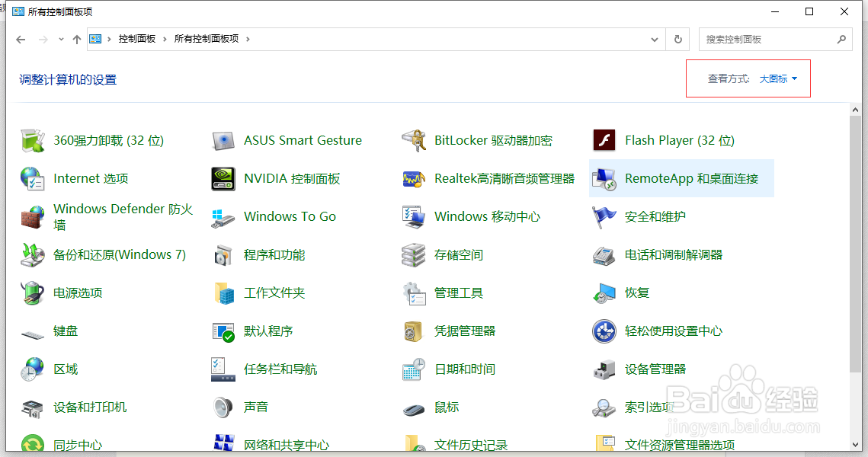Image resolution: width=868 pixels, height=457 pixels.
Task: Open the 索引选项 icon
Action: pos(604,407)
